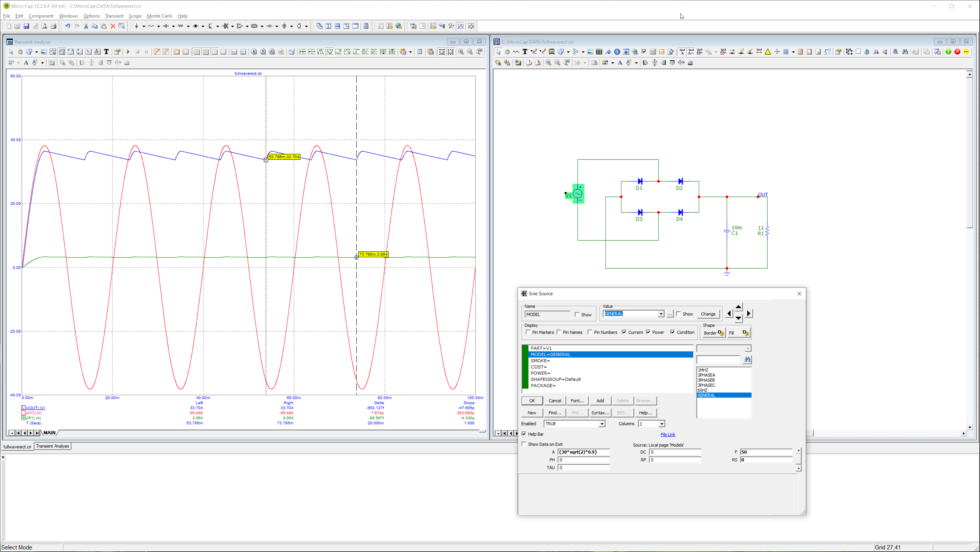Enable Pin Markers checkbox
Screen dimensions: 980x552
click(528, 332)
